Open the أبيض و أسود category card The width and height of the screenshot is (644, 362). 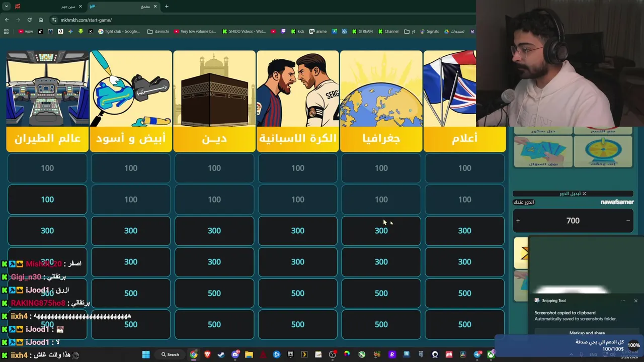click(x=130, y=101)
